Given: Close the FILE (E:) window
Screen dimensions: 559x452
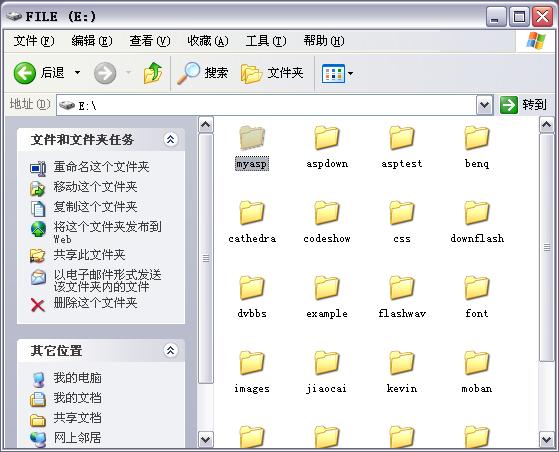Looking at the screenshot, I should click(x=542, y=17).
